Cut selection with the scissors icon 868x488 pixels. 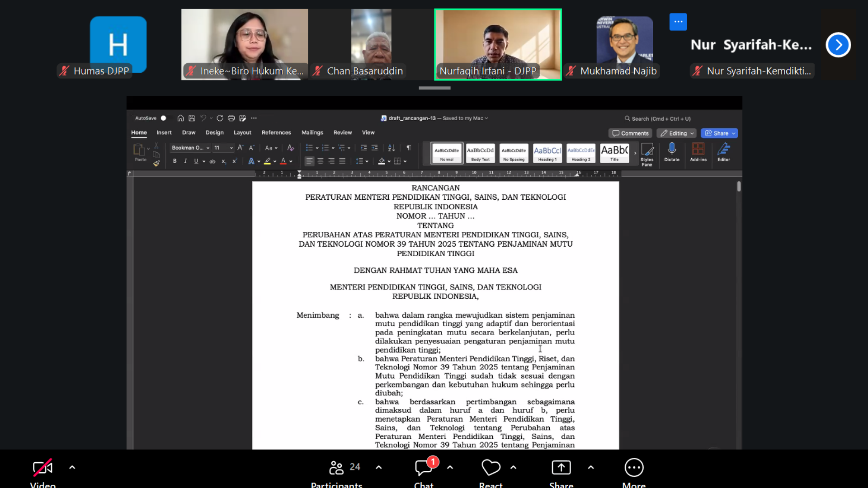pos(156,145)
